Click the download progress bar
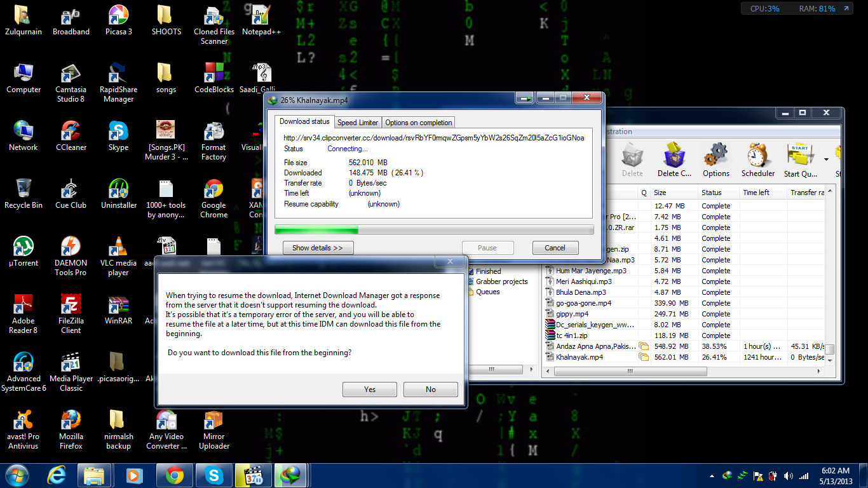This screenshot has height=488, width=868. tap(434, 229)
